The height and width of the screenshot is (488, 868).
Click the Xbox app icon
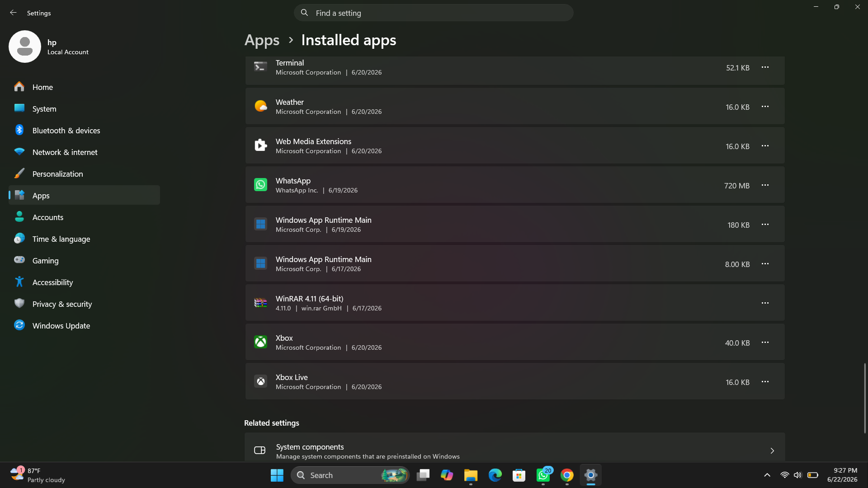coord(260,342)
